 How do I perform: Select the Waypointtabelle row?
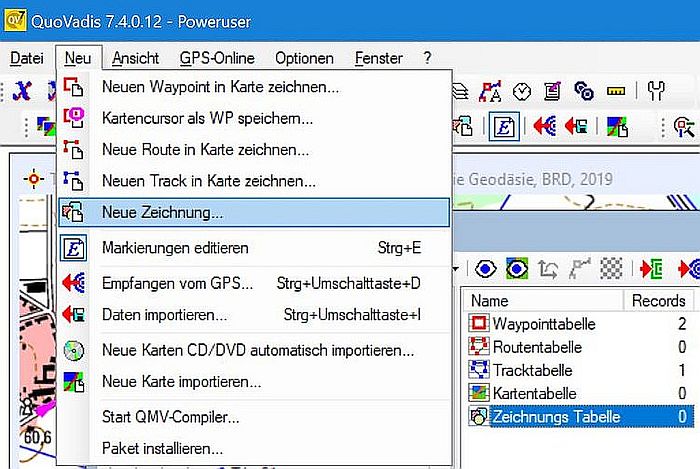(x=580, y=324)
